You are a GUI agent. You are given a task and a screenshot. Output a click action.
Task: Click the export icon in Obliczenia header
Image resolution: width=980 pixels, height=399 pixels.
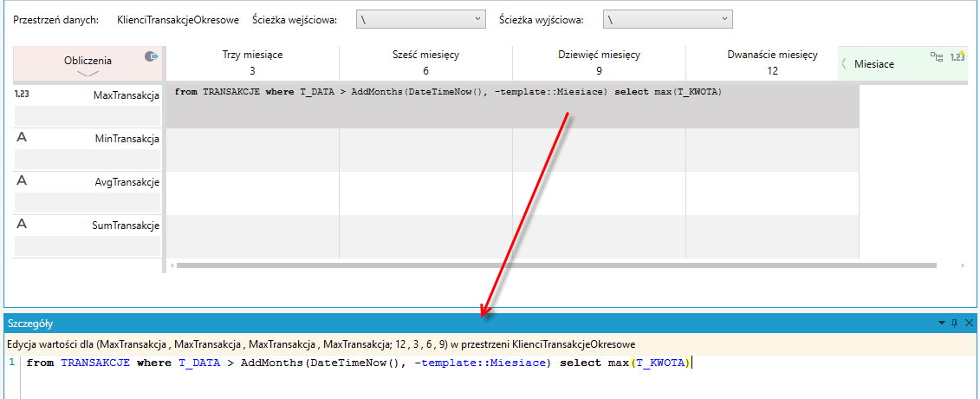click(x=152, y=56)
